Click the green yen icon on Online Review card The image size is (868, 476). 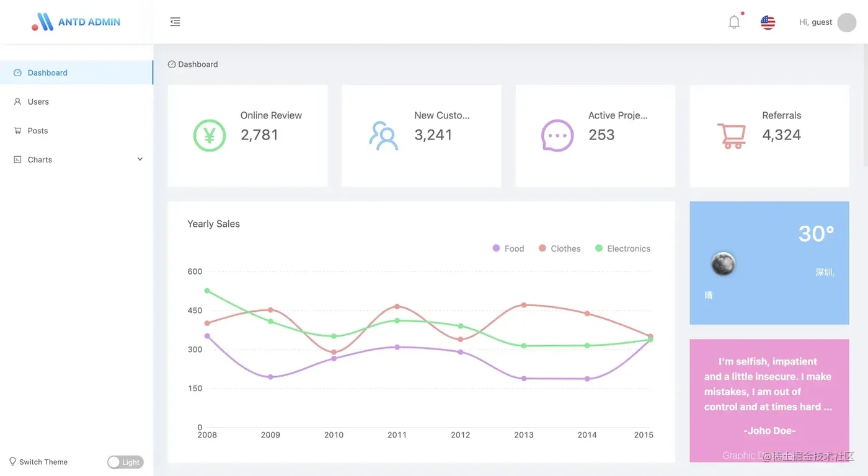210,135
